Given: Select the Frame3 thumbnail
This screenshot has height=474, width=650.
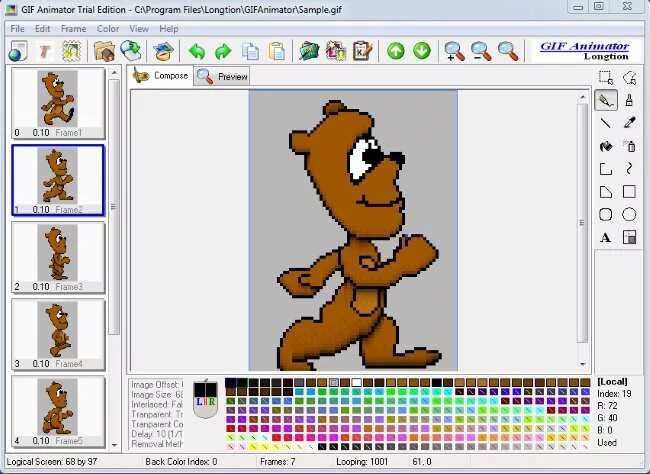Looking at the screenshot, I should click(58, 258).
